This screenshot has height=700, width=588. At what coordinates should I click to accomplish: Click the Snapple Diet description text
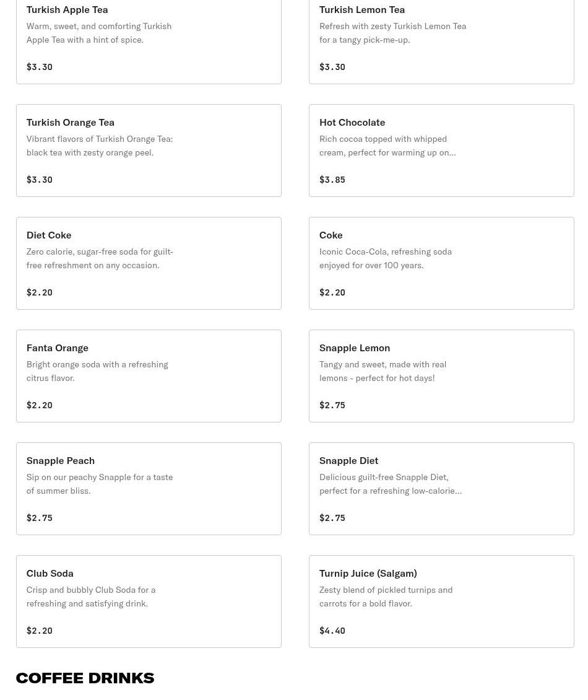click(390, 484)
